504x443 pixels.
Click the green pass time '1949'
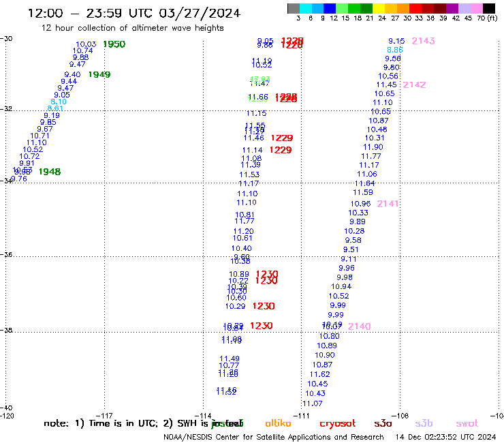(x=99, y=74)
